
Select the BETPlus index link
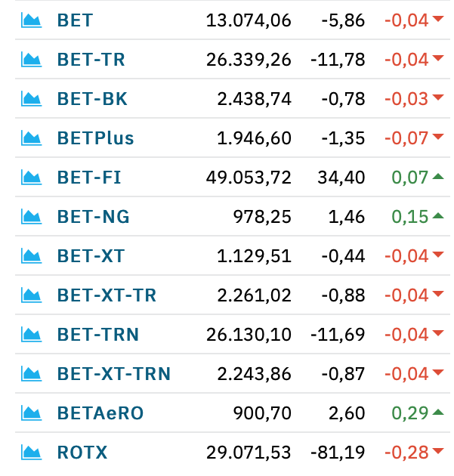tap(96, 138)
